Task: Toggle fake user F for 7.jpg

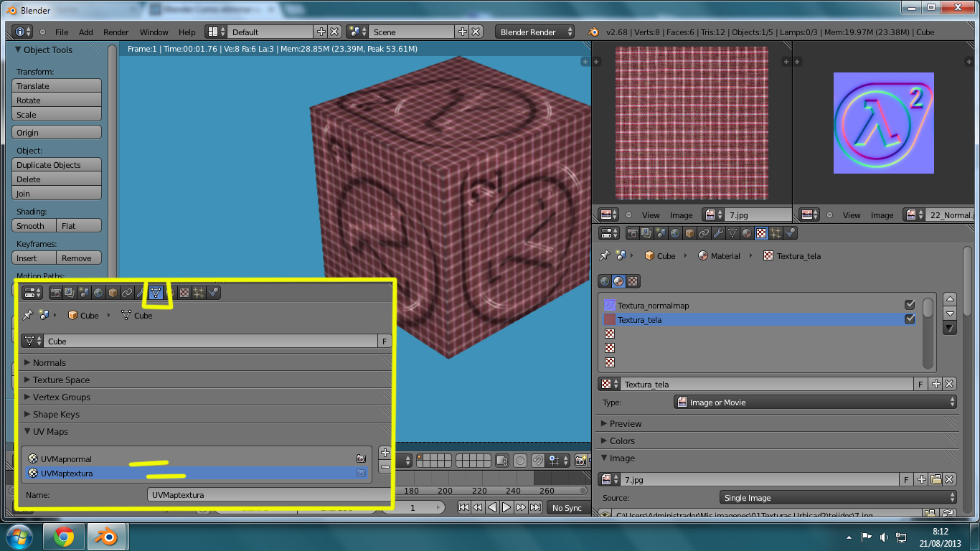Action: (x=907, y=479)
